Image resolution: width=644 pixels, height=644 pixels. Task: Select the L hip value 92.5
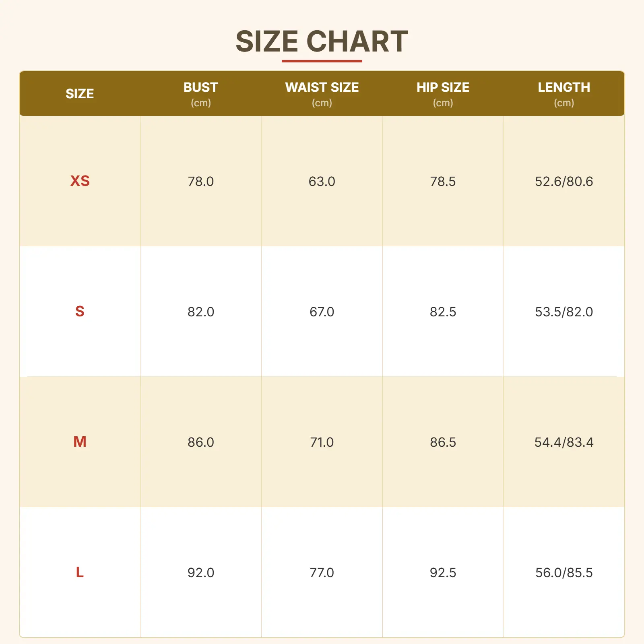coord(443,573)
